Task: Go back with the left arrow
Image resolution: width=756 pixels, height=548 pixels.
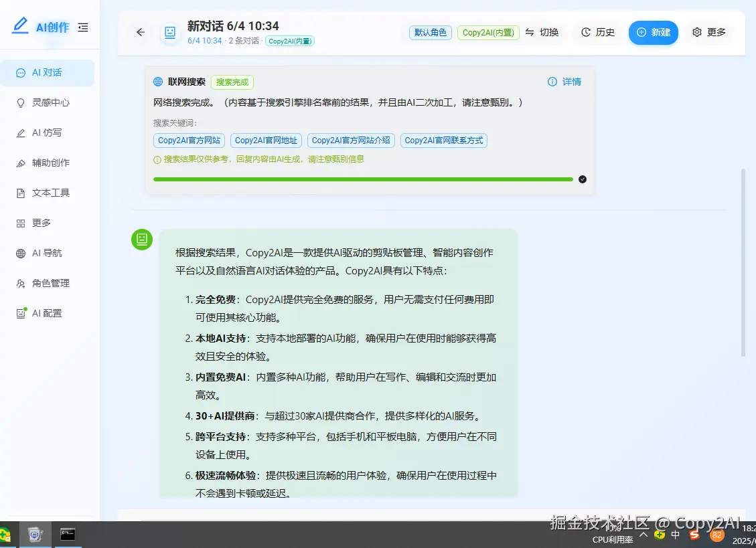Action: click(x=141, y=32)
